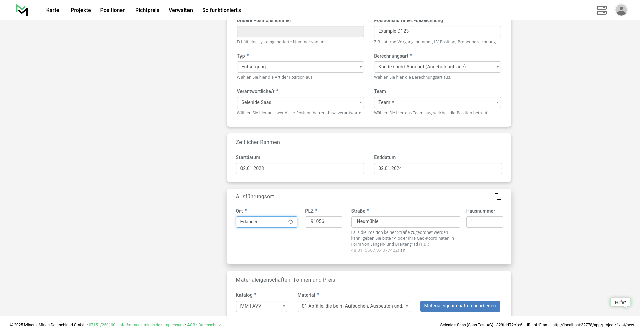Select Richtpreis in the top navigation
The image size is (644, 333).
[147, 10]
